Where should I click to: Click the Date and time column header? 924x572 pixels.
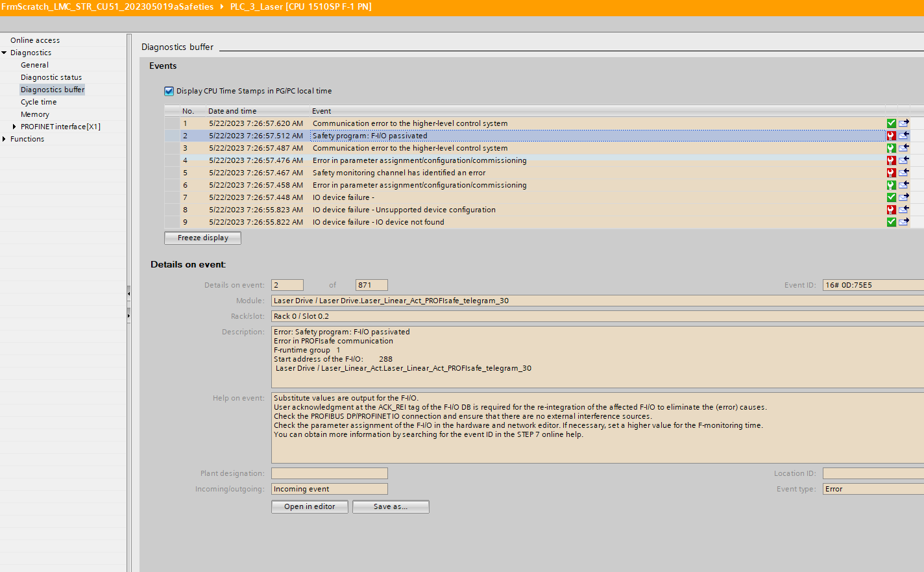tap(232, 111)
